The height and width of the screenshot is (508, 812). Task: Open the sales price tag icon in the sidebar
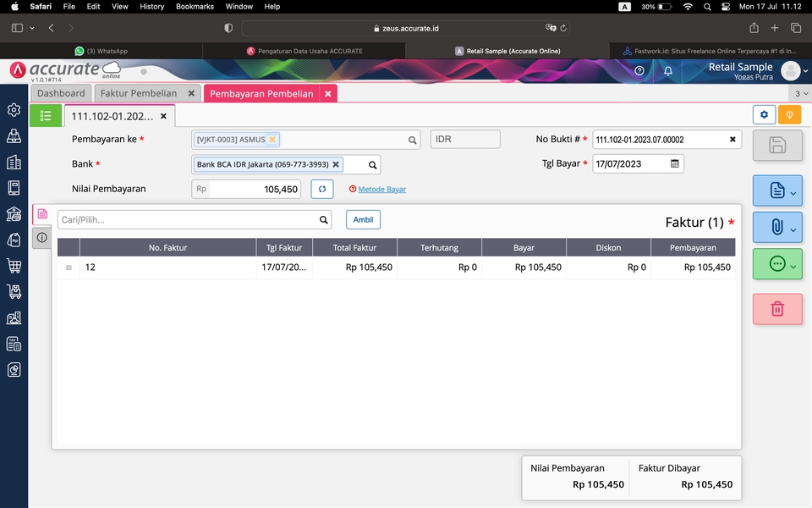click(x=14, y=240)
